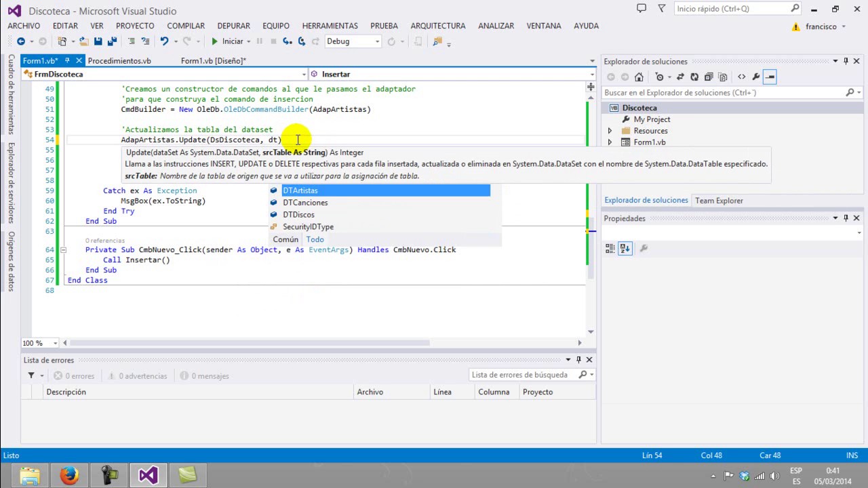This screenshot has width=868, height=488.
Task: Open the EDITAR menu
Action: [65, 26]
